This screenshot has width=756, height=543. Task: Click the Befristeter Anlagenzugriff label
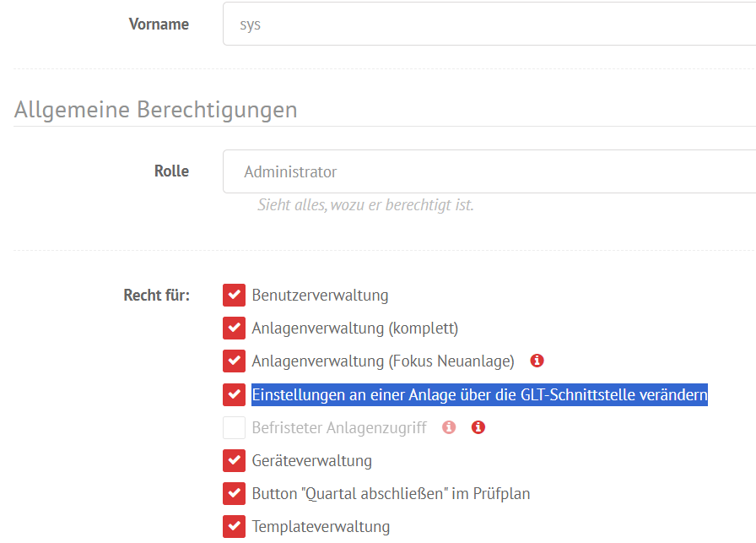[339, 427]
